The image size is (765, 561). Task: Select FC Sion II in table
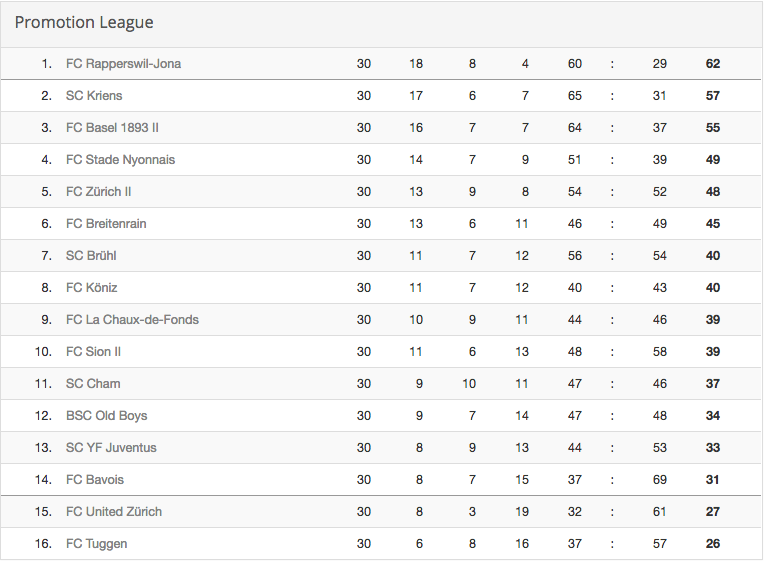(93, 352)
